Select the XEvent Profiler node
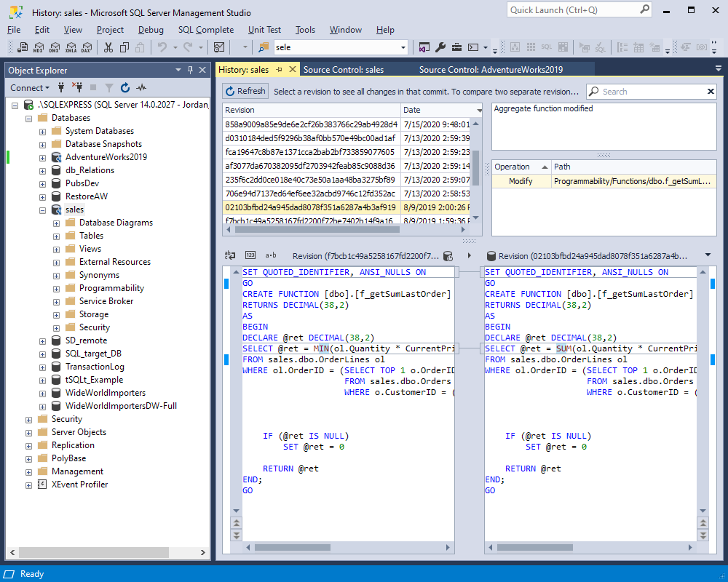The height and width of the screenshot is (582, 728). pyautogui.click(x=79, y=485)
